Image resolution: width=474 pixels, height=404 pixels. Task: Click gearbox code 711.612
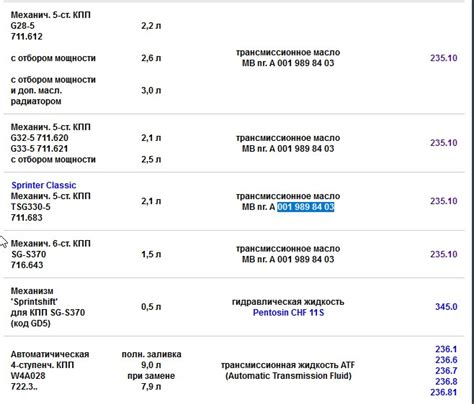pyautogui.click(x=27, y=36)
